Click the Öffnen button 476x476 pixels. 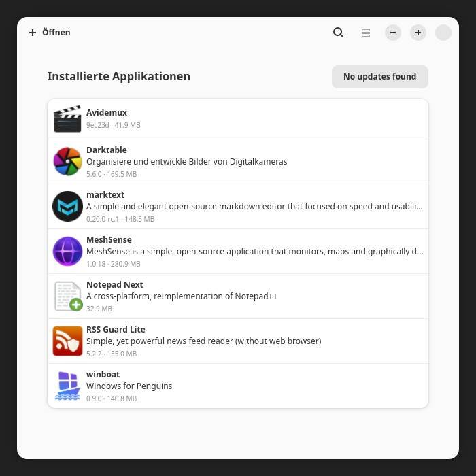(x=50, y=33)
